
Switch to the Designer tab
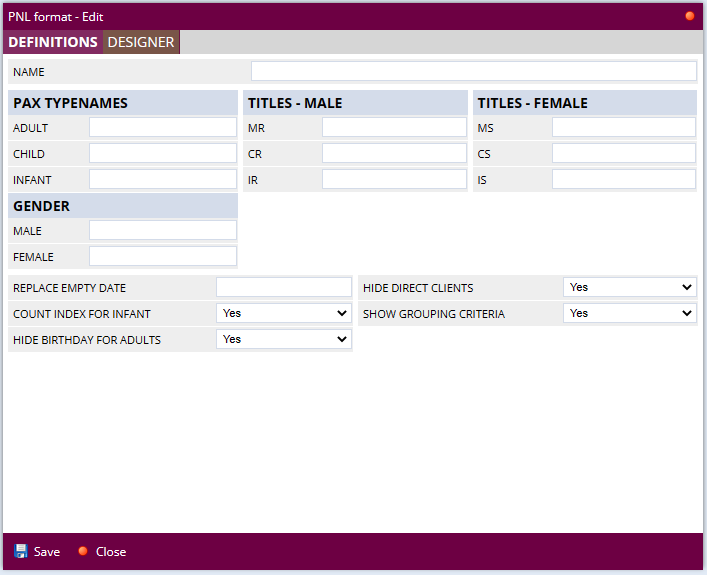coord(141,42)
